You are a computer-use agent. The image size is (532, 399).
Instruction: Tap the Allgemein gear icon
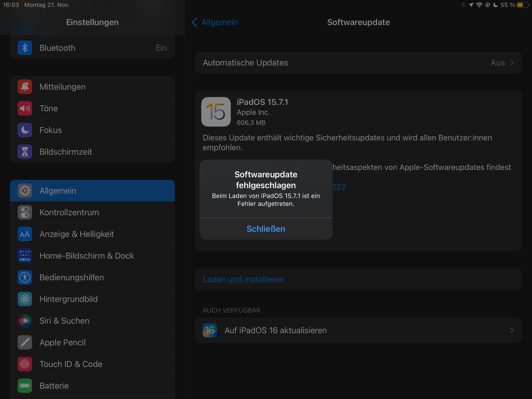tap(25, 191)
